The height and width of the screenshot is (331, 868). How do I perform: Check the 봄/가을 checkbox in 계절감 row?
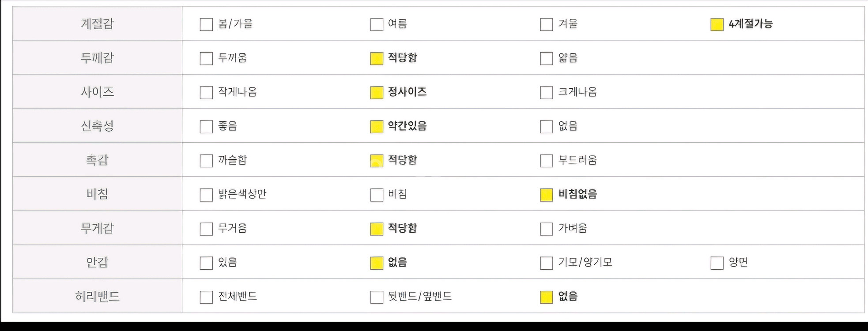pyautogui.click(x=206, y=24)
